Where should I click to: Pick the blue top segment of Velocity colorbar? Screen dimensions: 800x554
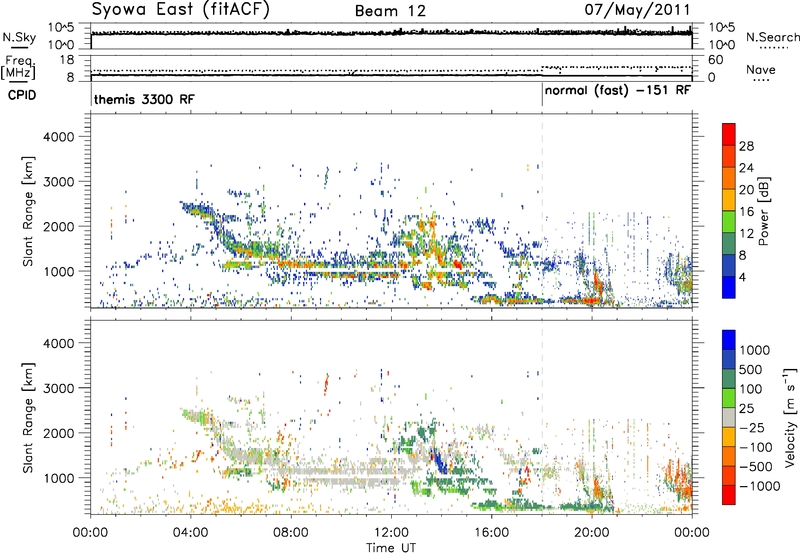(729, 340)
